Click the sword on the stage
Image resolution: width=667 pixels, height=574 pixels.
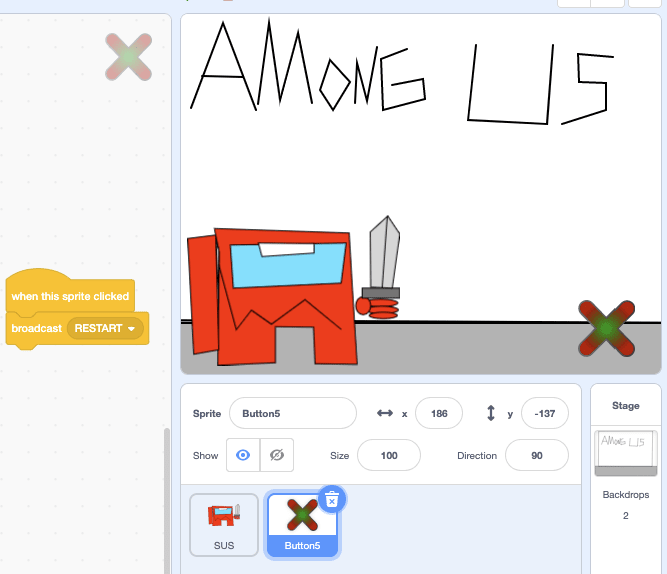point(384,257)
